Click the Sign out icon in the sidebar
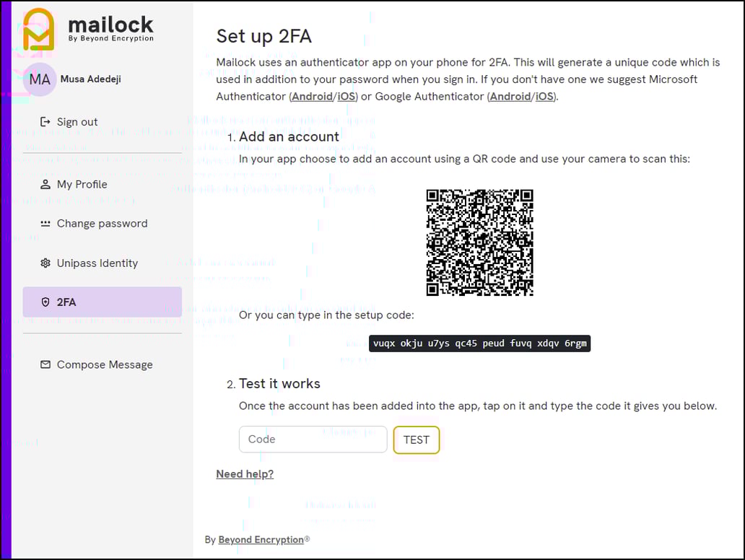Viewport: 745px width, 560px height. [45, 122]
